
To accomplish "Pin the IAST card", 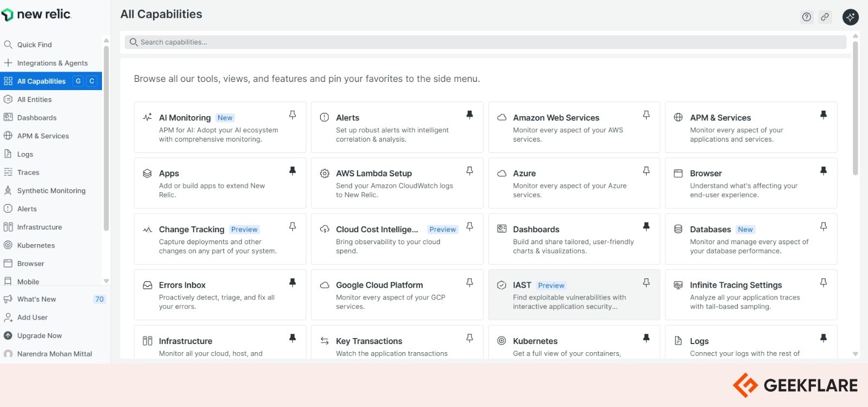I will click(646, 283).
